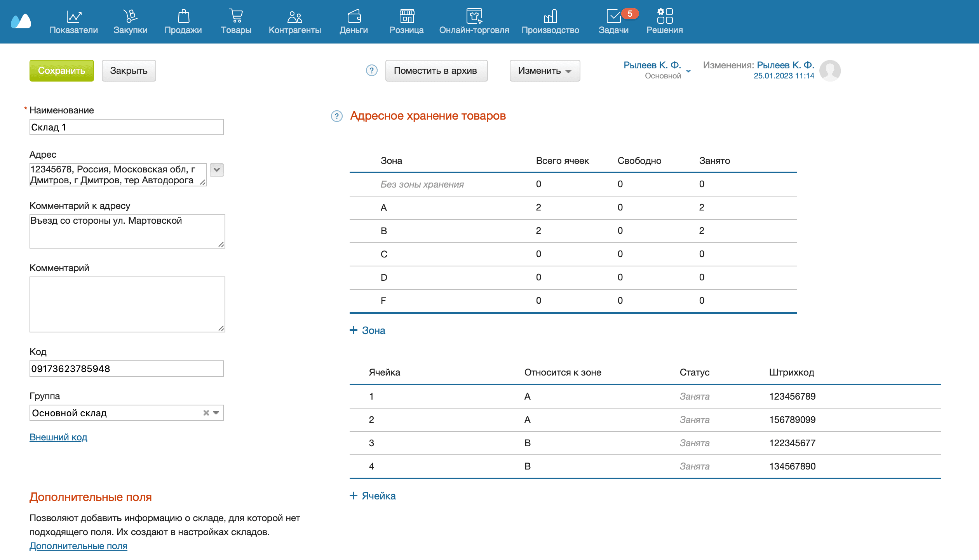Viewport: 979px width, 560px height.
Task: Click the Розница store icon
Action: pyautogui.click(x=406, y=16)
